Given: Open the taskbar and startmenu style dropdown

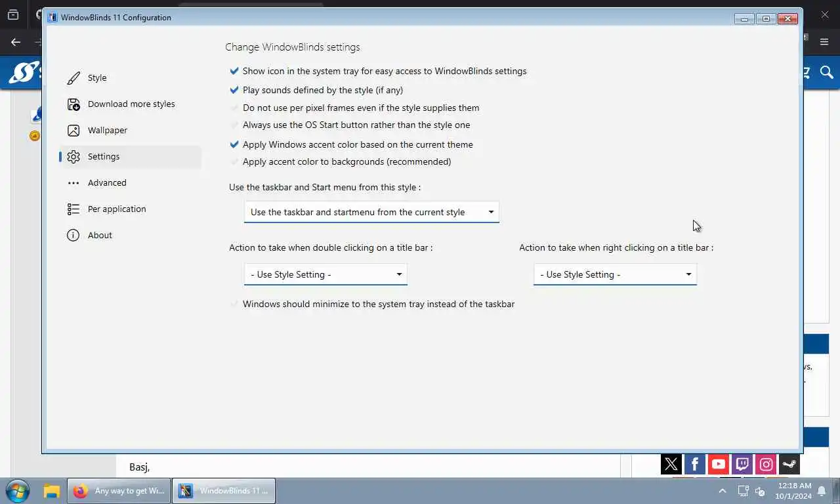Looking at the screenshot, I should coord(371,212).
